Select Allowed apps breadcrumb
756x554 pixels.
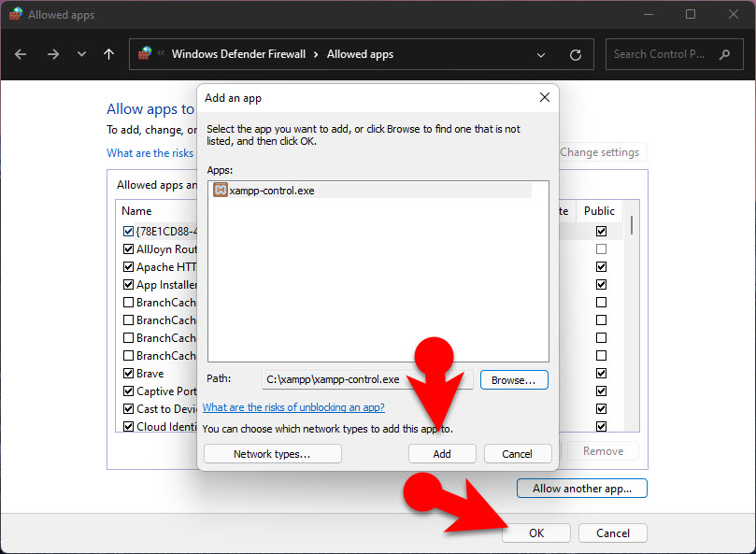pos(360,54)
